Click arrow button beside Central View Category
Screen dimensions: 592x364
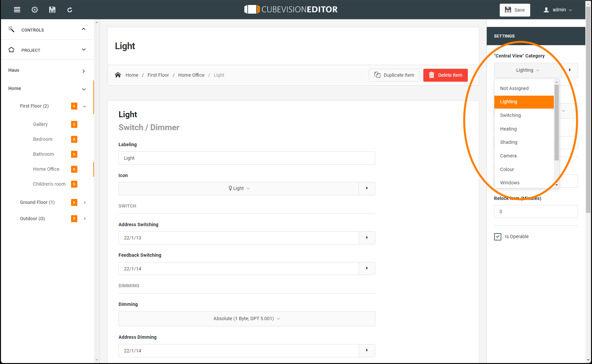coord(570,70)
